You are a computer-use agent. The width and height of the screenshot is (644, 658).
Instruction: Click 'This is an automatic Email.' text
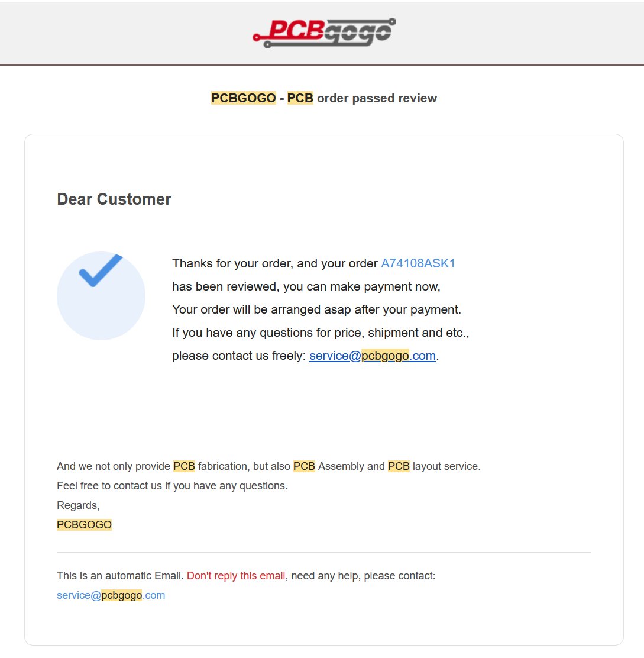coord(120,575)
